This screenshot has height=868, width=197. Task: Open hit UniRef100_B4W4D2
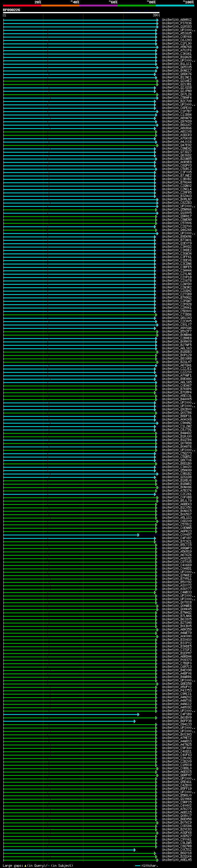177,433
